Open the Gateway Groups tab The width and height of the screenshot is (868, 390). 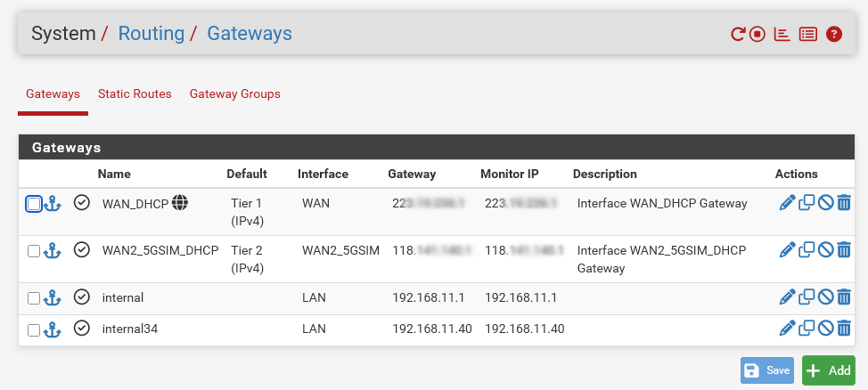[235, 93]
